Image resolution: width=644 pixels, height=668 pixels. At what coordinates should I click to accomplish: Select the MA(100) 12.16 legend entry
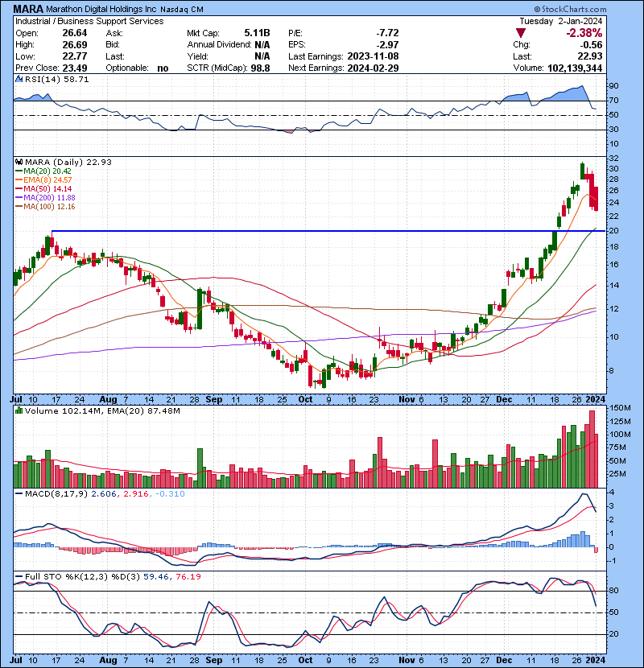tap(45, 207)
